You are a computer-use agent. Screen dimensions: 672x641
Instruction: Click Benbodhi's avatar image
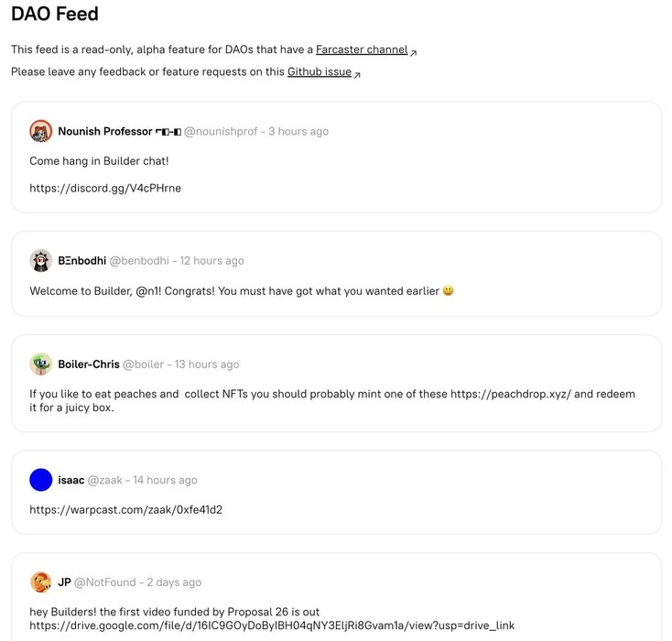[40, 260]
